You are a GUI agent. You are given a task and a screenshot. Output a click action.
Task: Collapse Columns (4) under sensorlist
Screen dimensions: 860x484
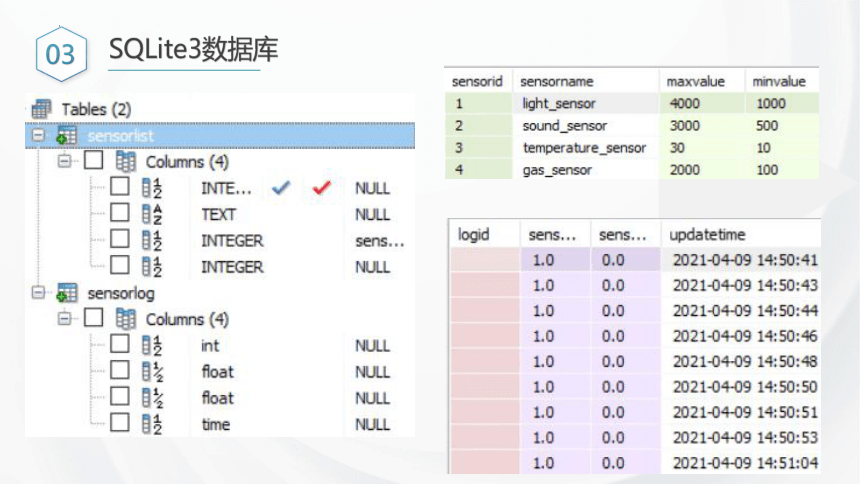click(64, 161)
